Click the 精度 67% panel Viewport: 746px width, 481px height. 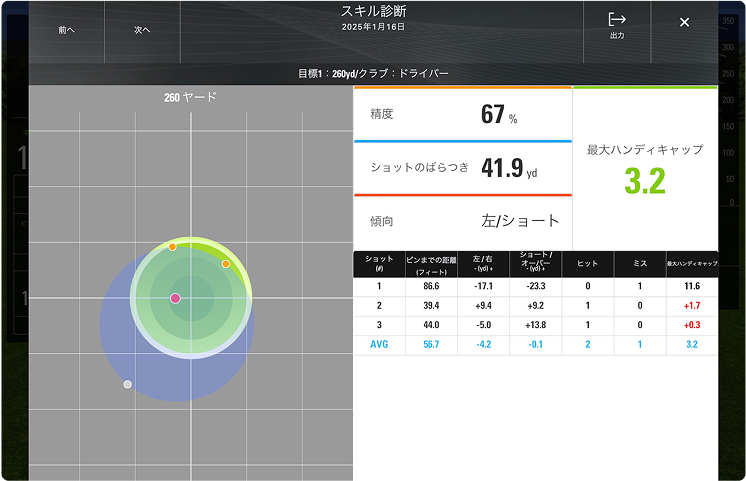click(462, 114)
